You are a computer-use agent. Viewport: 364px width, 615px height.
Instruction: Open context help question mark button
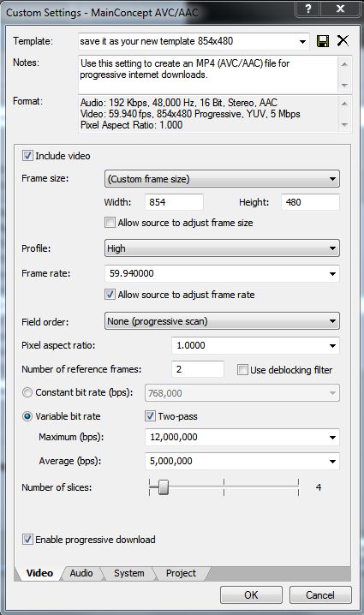pos(308,9)
